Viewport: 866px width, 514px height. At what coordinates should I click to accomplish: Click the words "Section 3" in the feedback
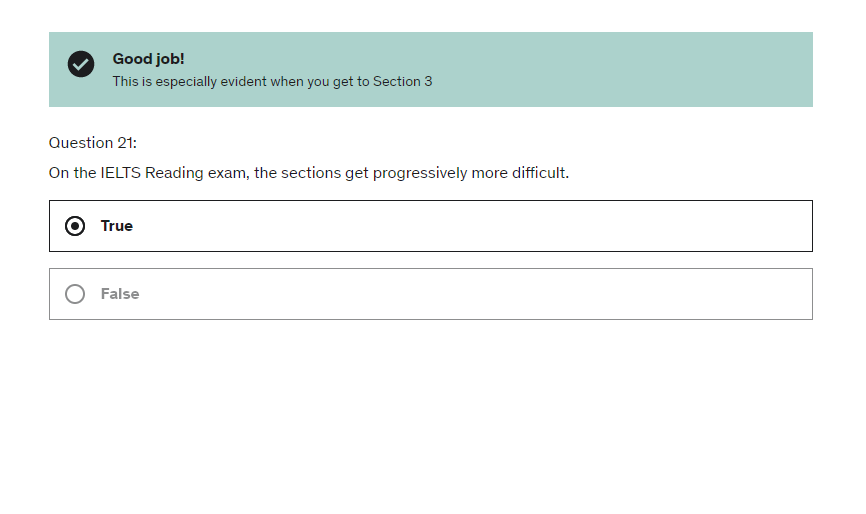(403, 81)
